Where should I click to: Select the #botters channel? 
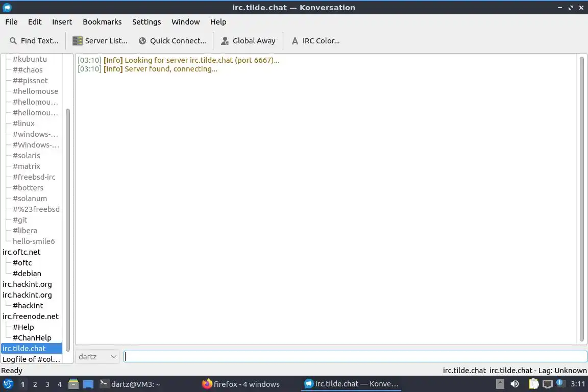[28, 188]
